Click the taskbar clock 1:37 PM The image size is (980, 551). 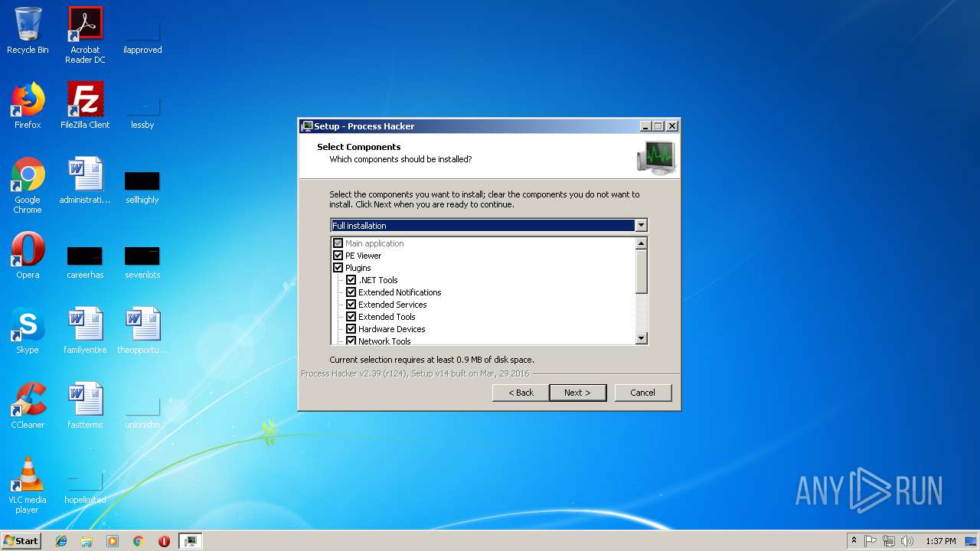(x=941, y=541)
